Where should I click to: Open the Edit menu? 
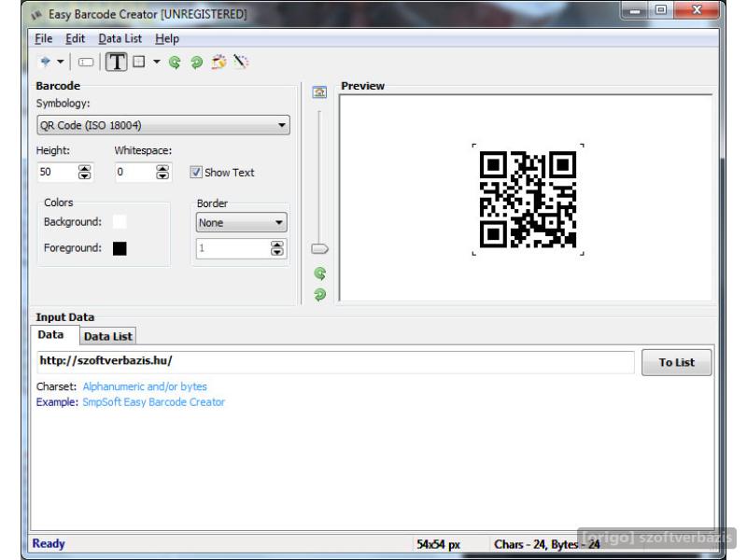[76, 38]
